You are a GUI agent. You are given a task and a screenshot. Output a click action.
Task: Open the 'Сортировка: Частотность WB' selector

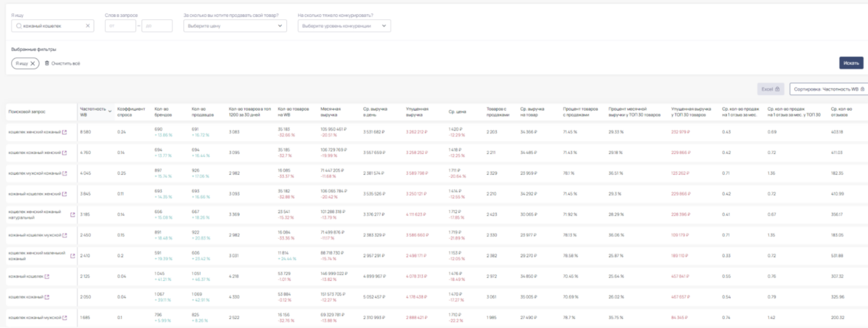click(x=827, y=89)
